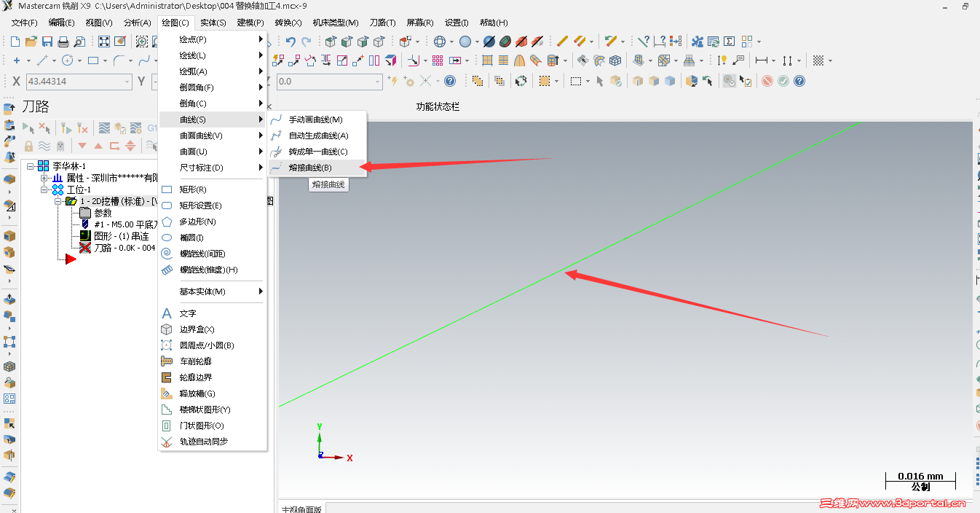Collapse the 工位-1 tree node

coord(44,189)
